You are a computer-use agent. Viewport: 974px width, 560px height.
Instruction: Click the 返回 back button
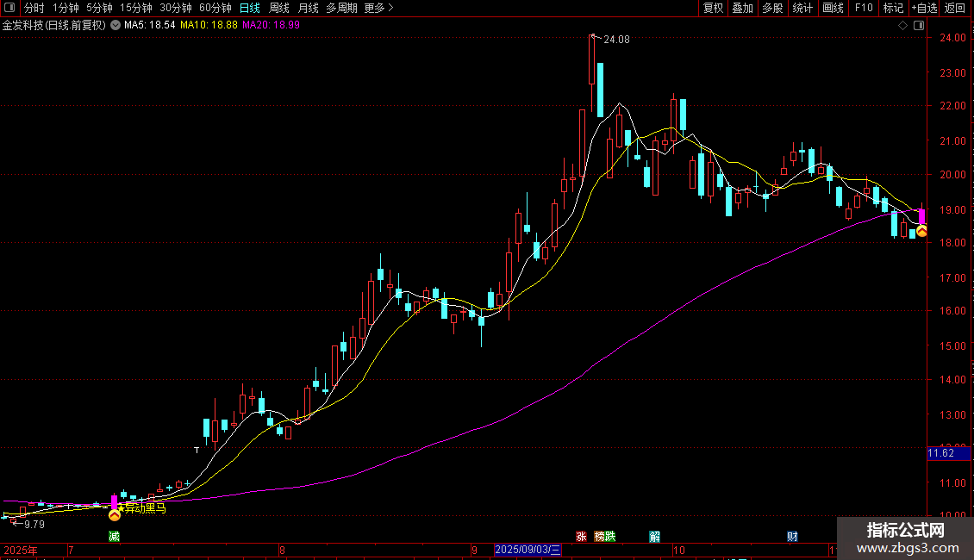pos(955,8)
